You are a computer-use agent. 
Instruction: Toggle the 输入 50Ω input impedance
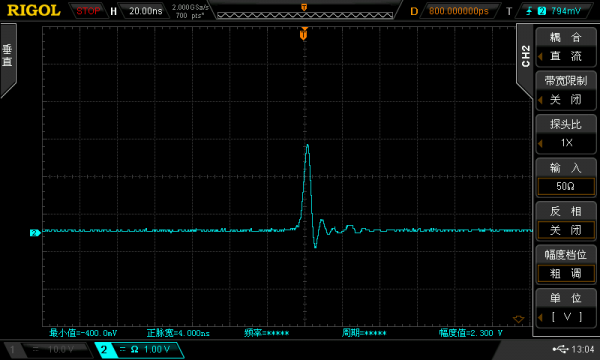[566, 177]
